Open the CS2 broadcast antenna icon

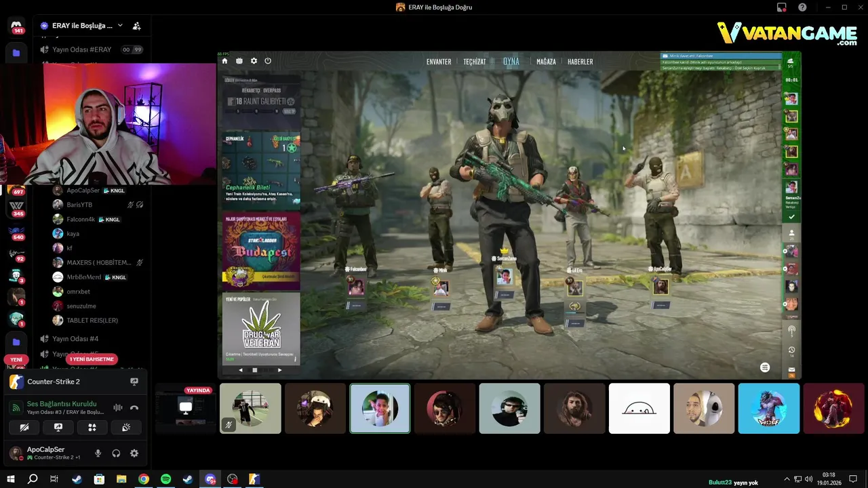pyautogui.click(x=791, y=331)
